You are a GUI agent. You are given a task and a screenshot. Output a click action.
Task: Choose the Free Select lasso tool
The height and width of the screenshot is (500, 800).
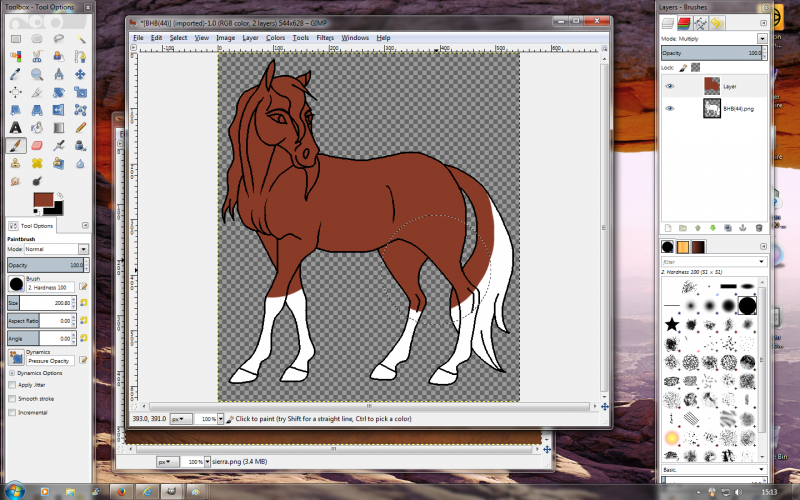(59, 39)
